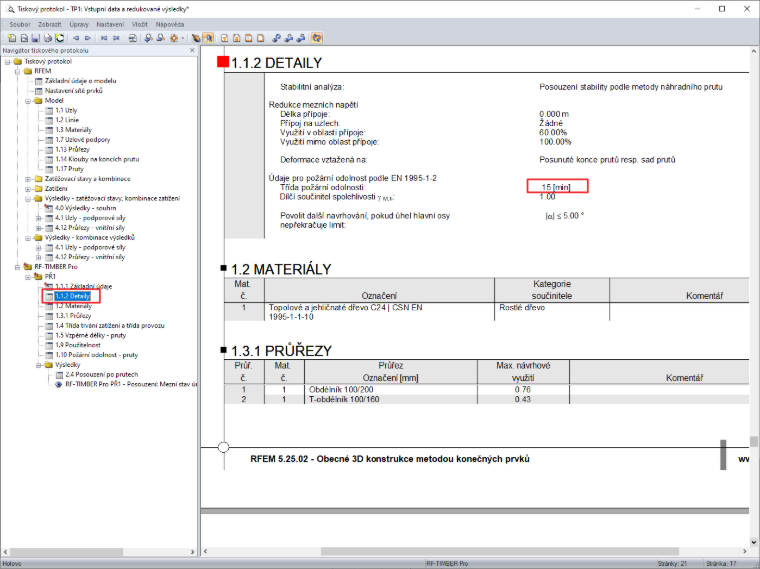760x569 pixels.
Task: Go to previous page with left arrow icon
Action: point(76,38)
